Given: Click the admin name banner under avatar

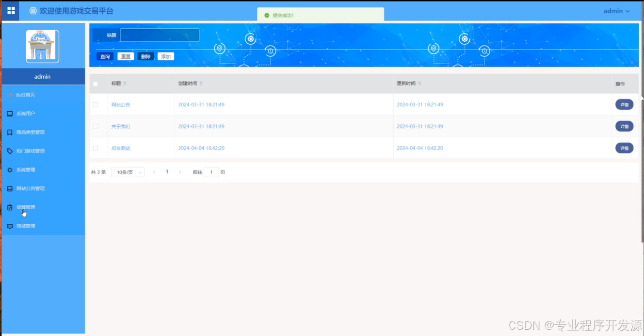Looking at the screenshot, I should [x=43, y=77].
